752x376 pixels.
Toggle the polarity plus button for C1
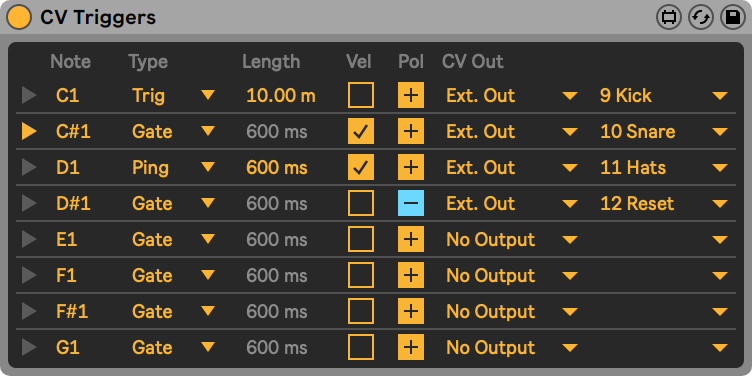[411, 95]
